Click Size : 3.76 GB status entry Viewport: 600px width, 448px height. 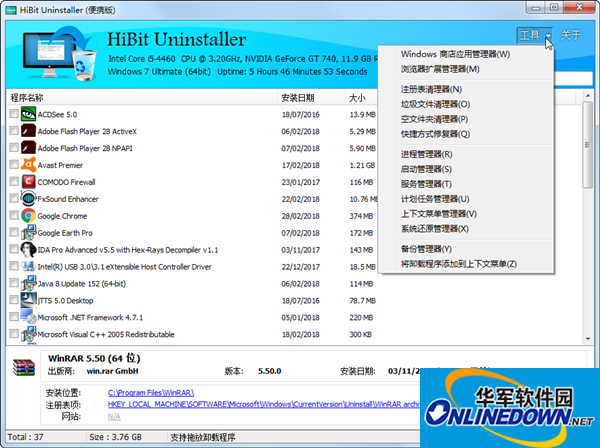(x=116, y=437)
